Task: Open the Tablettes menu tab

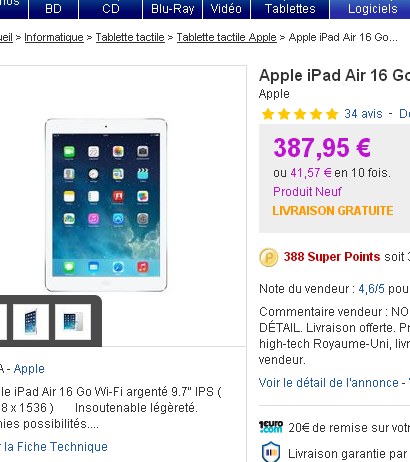Action: point(290,9)
